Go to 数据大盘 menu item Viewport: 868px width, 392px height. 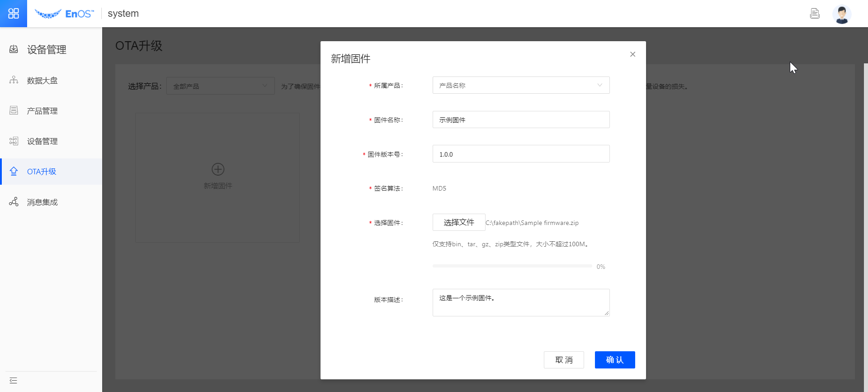click(x=51, y=81)
